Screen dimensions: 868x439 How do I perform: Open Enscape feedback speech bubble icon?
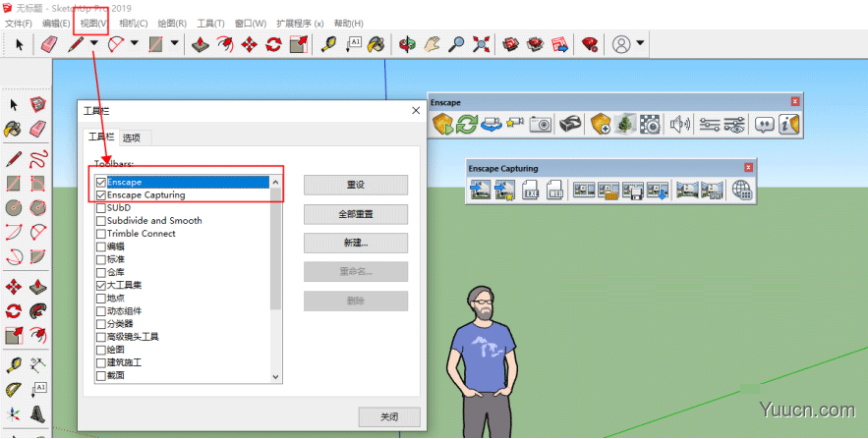click(765, 125)
